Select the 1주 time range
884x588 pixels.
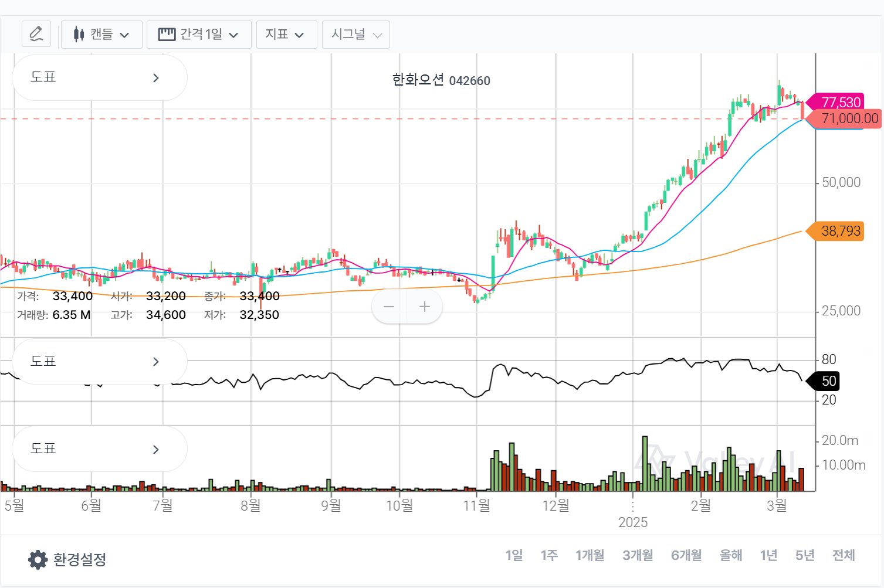pyautogui.click(x=549, y=555)
